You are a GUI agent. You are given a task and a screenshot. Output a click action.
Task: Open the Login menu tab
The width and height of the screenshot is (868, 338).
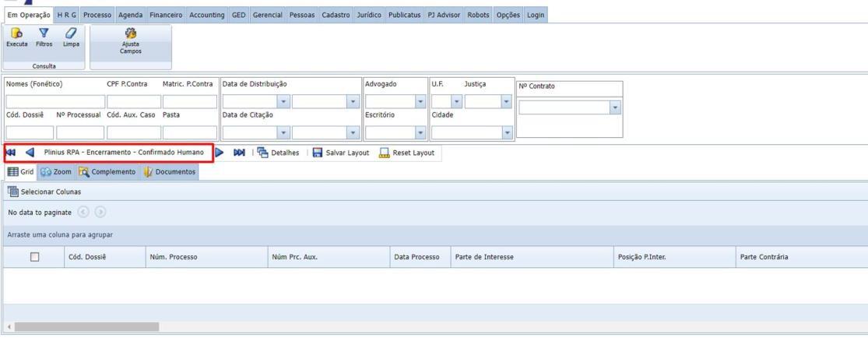536,16
